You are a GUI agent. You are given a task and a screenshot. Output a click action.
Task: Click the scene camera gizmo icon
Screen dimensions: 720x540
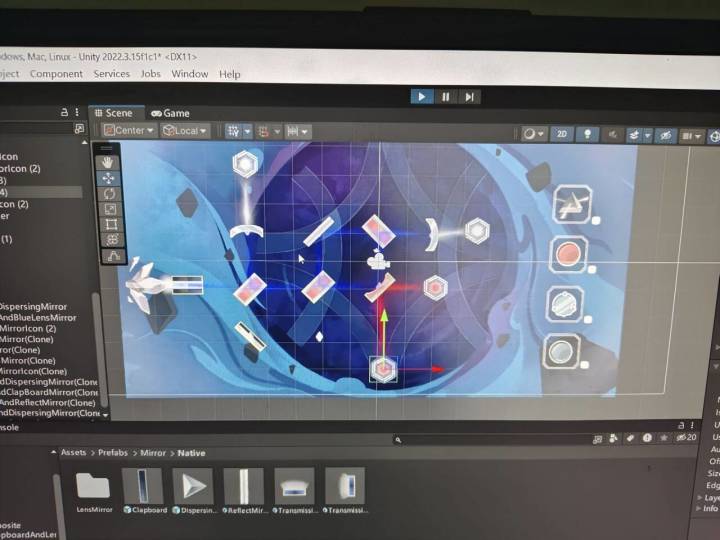coord(378,260)
